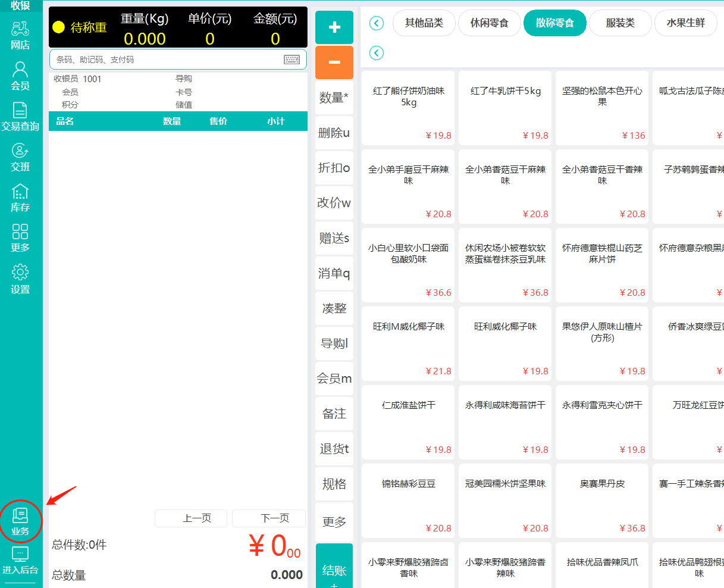Switch to 水果生鲜 category
This screenshot has height=588, width=724.
click(x=686, y=23)
